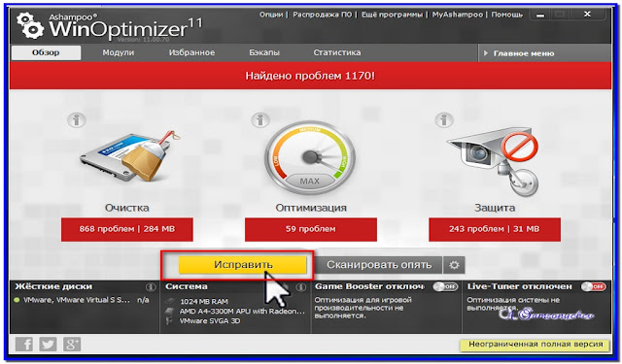
Task: Click the Найдено проблем 1170 banner
Action: coord(310,76)
